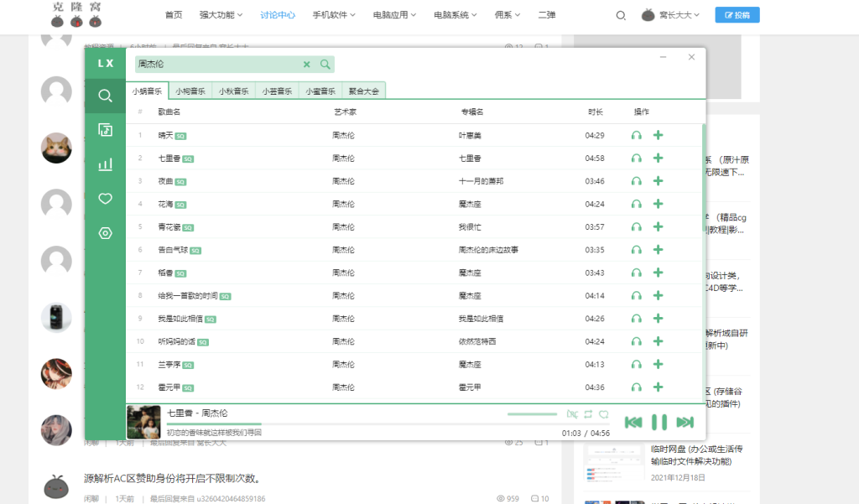Open the leaderboard chart icon in sidebar
The height and width of the screenshot is (504, 859).
click(x=105, y=164)
